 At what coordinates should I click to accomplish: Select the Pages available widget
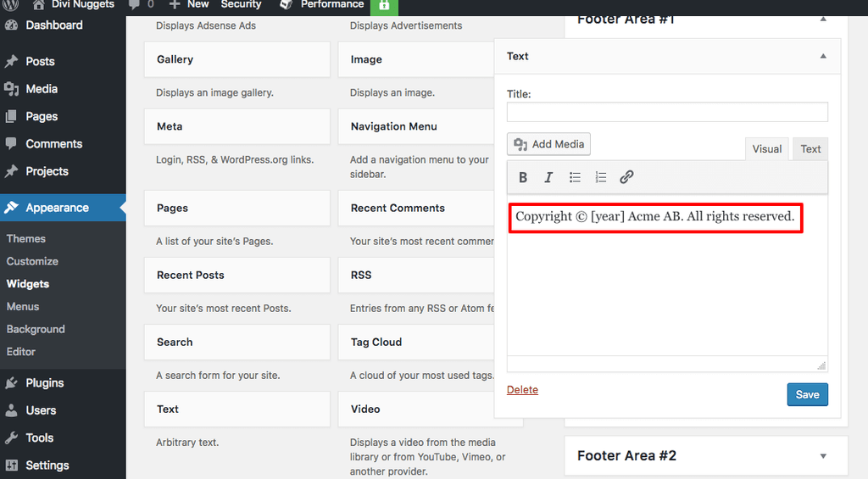click(x=237, y=209)
